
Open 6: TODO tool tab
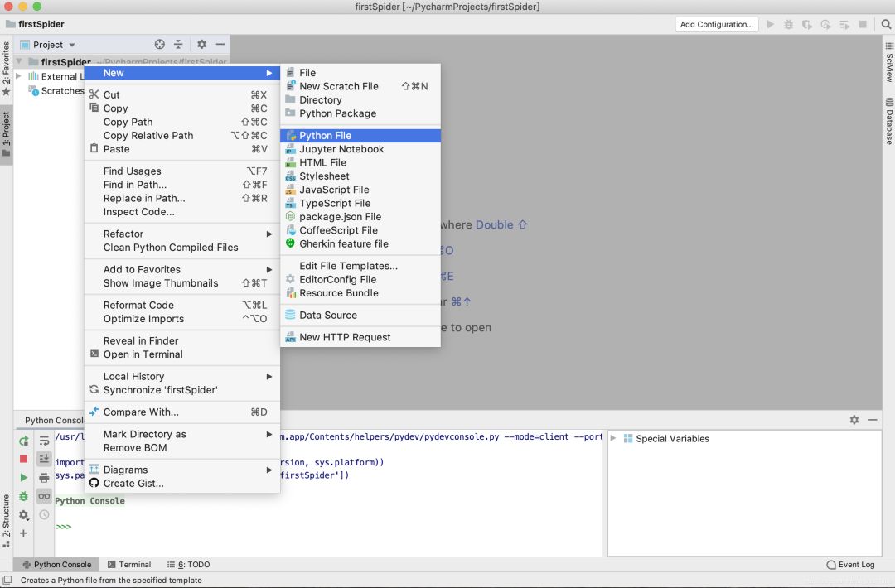coord(188,565)
